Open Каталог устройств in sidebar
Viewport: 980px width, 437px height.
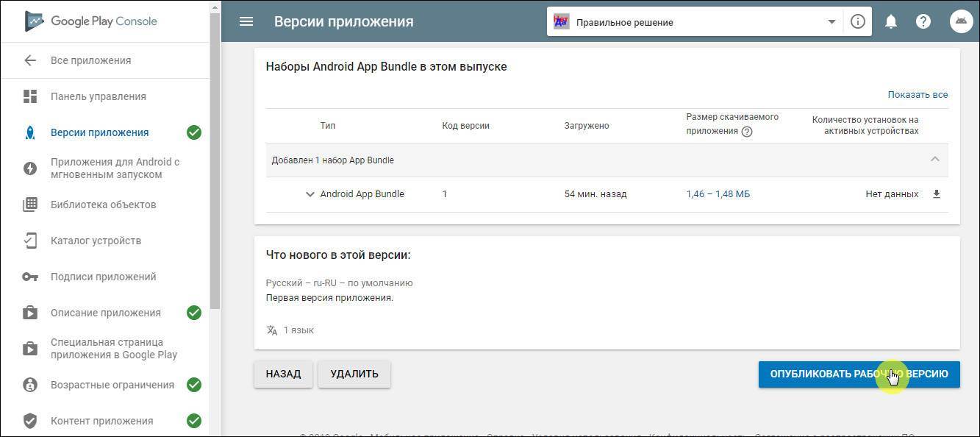(x=96, y=241)
